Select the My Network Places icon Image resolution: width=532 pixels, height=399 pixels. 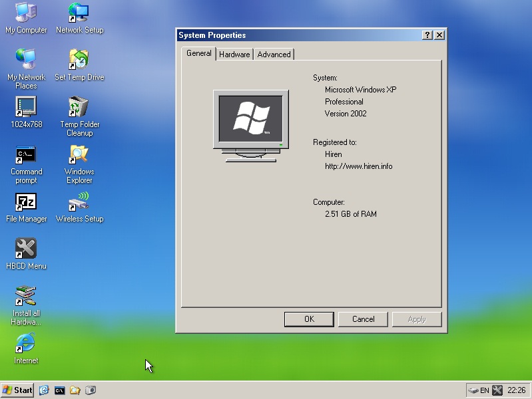tap(26, 69)
